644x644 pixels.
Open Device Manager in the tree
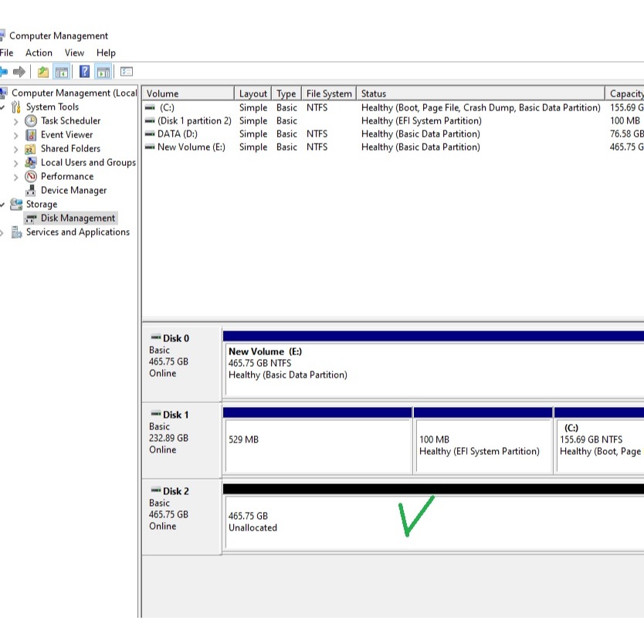(x=73, y=190)
